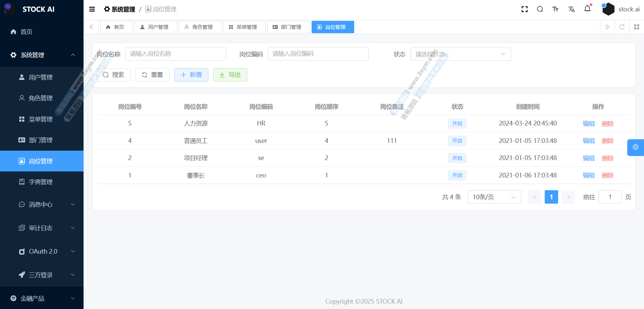Refresh the current tab page
This screenshot has width=644, height=309.
point(622,27)
